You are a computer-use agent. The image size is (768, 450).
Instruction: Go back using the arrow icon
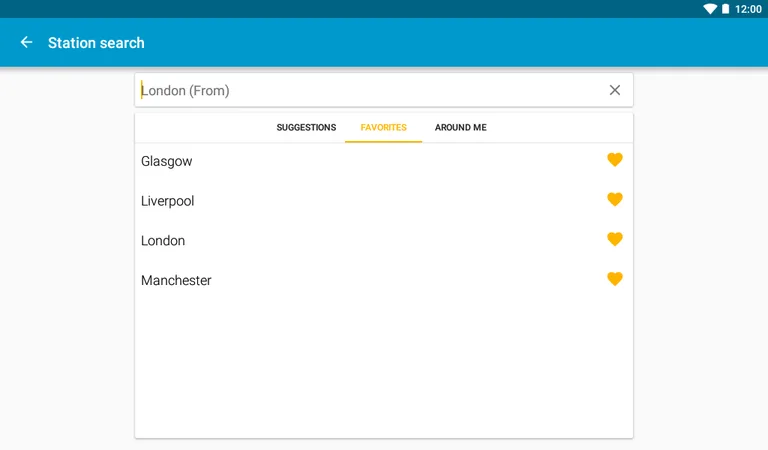(26, 43)
